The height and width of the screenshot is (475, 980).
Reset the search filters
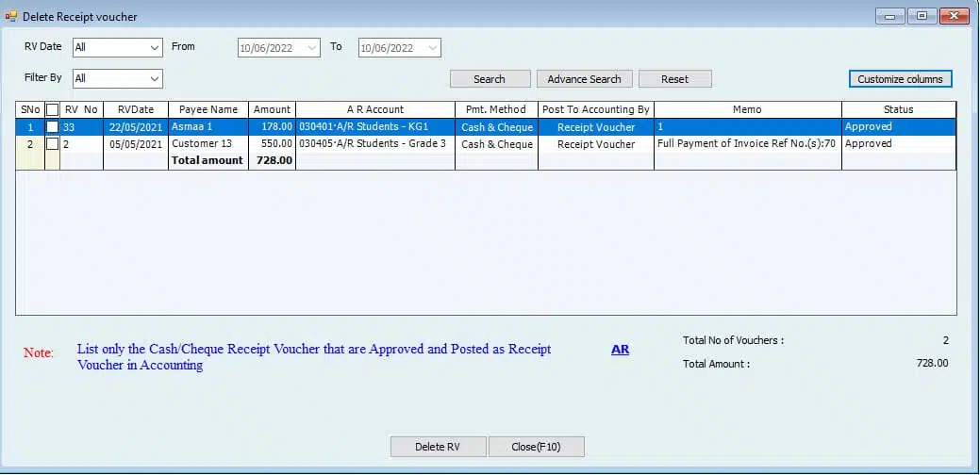click(x=674, y=79)
